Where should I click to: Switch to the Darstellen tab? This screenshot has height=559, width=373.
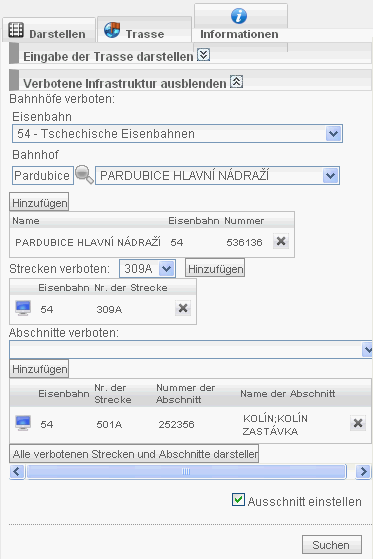(x=49, y=31)
